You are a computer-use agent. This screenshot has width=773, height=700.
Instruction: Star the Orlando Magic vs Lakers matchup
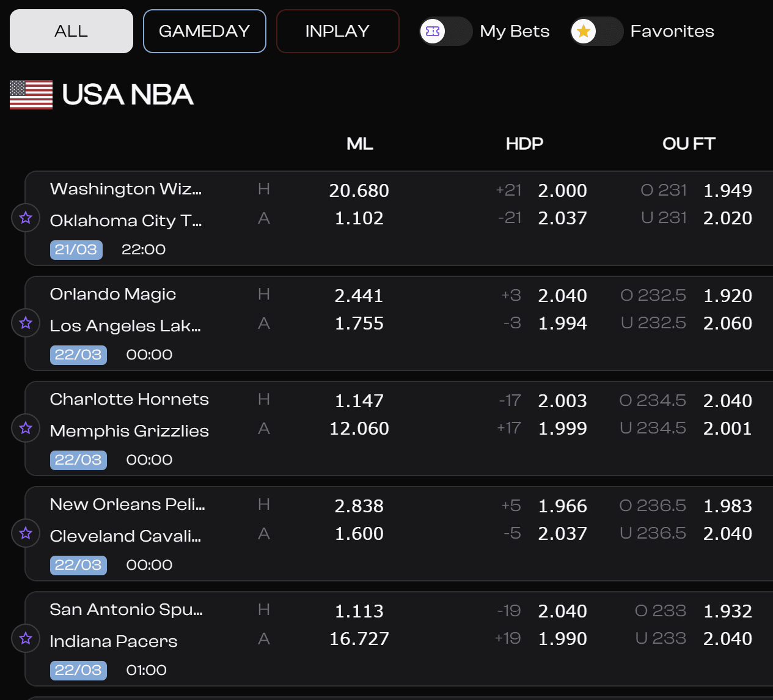click(x=25, y=323)
